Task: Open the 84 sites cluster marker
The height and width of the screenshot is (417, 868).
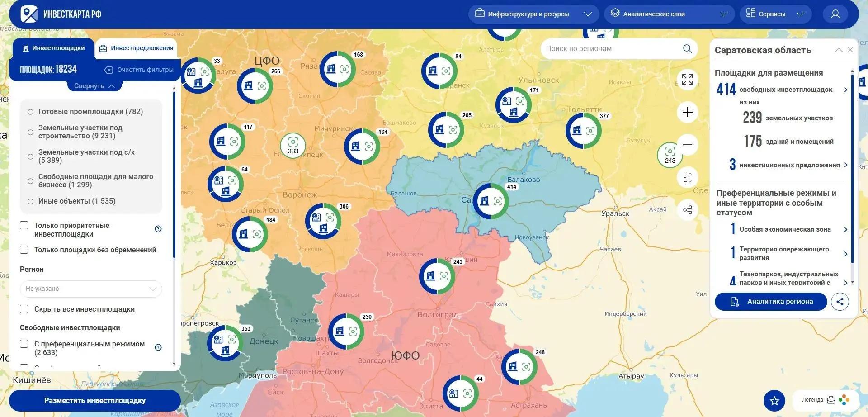Action: click(x=439, y=71)
